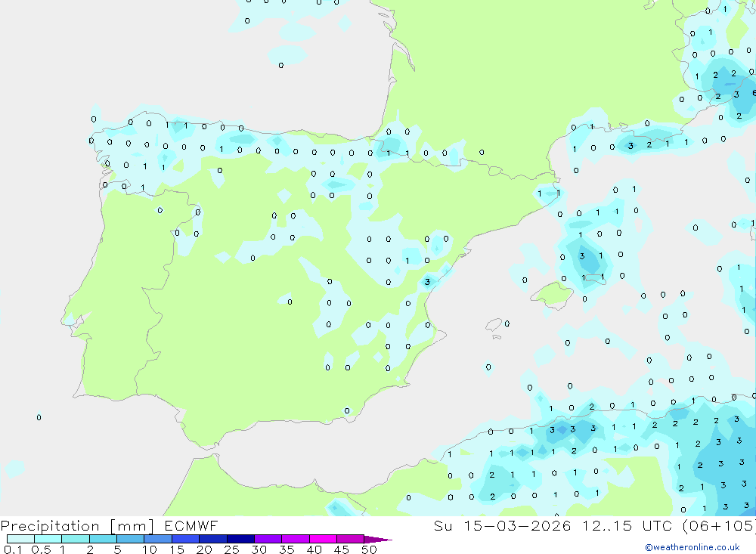Click the '3' value on Spain's east coast
This screenshot has width=756, height=554.
pyautogui.click(x=427, y=282)
